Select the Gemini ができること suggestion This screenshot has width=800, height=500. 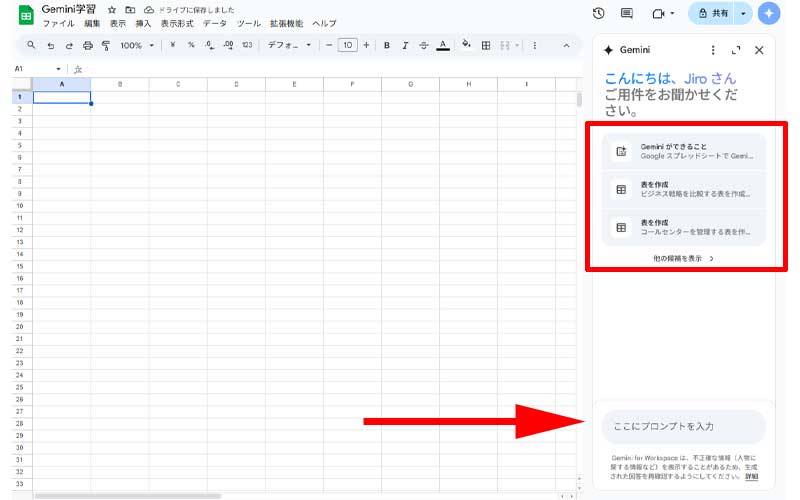[684, 151]
